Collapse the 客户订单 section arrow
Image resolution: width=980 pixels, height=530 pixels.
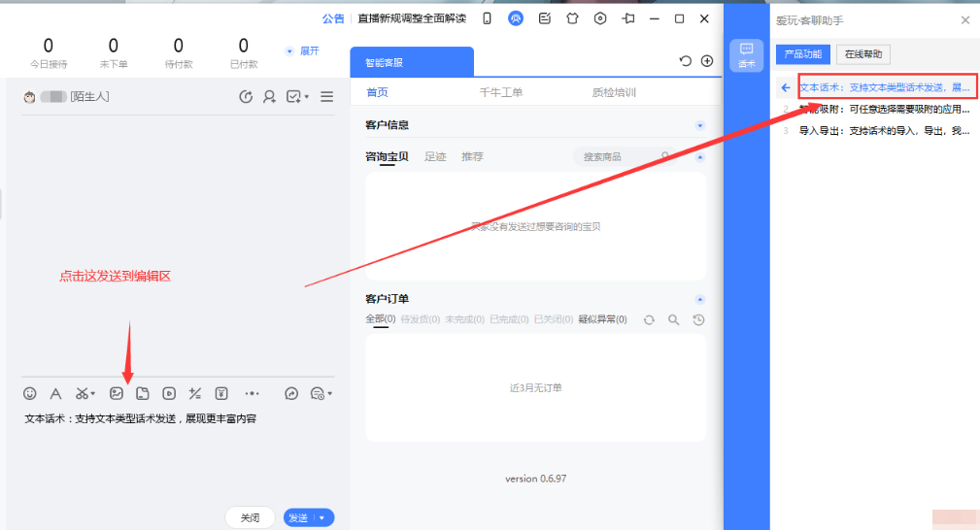[699, 299]
